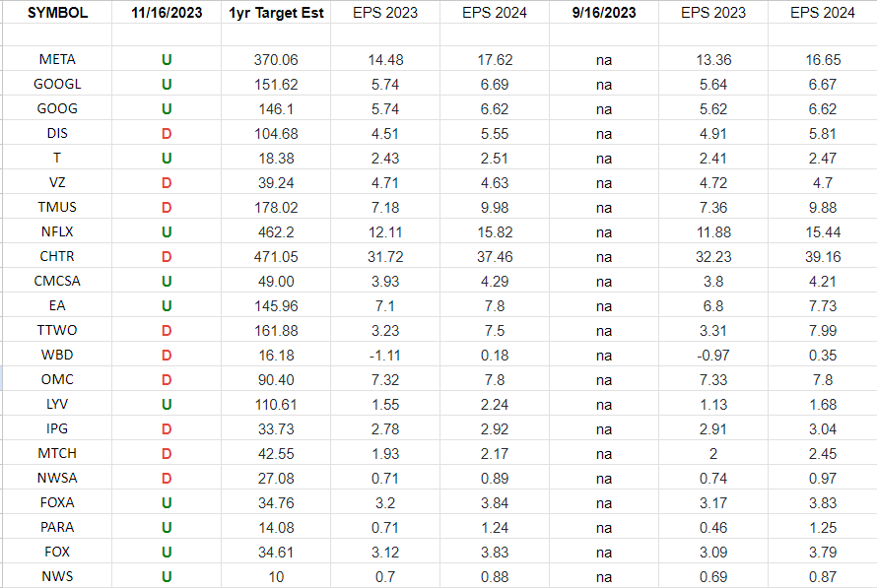This screenshot has width=877, height=588.
Task: Click the green U in META row
Action: pyautogui.click(x=167, y=60)
